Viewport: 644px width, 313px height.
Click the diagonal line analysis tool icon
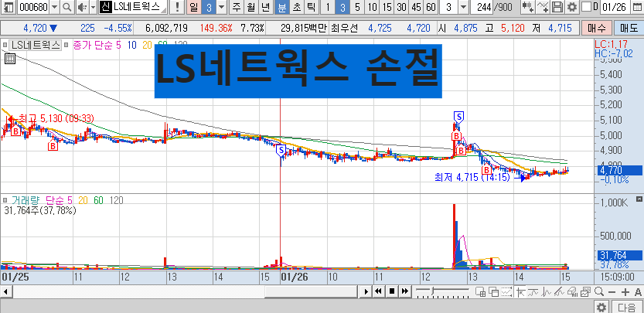[560, 292]
